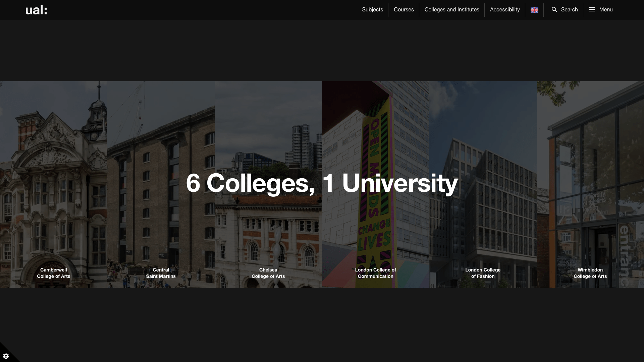The height and width of the screenshot is (362, 644).
Task: Open cookie settings gear icon
Action: click(x=6, y=356)
